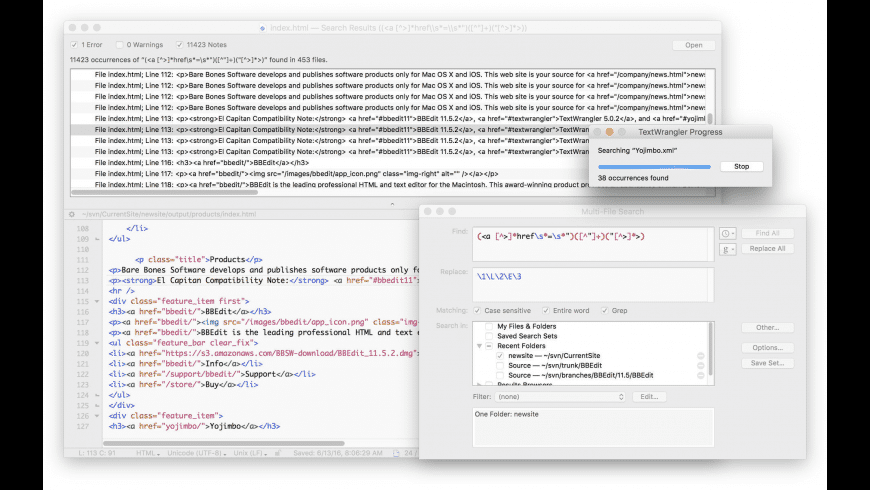Click the Replace All button
Screen dimensions: 870x490
point(767,249)
